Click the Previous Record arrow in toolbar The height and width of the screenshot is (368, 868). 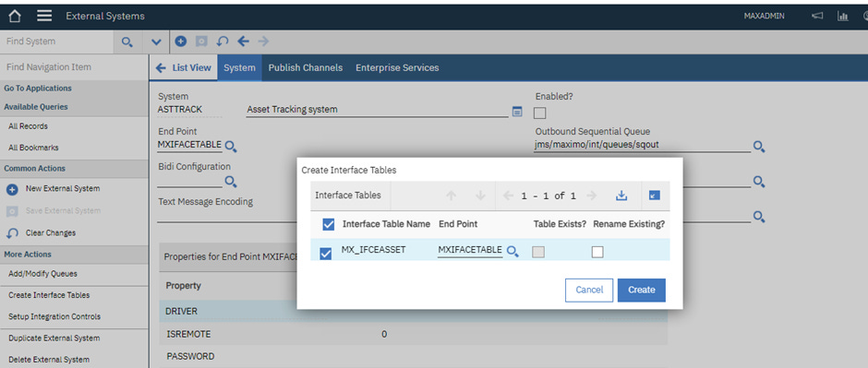(x=243, y=42)
